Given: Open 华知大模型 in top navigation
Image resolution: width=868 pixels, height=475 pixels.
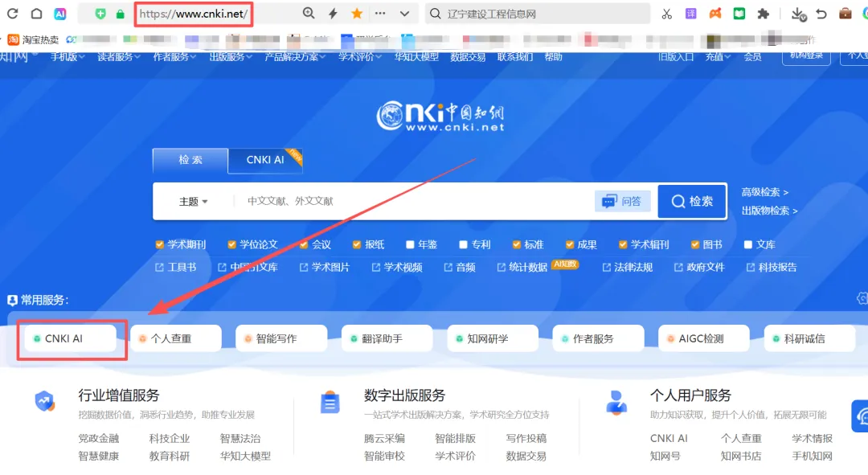Looking at the screenshot, I should [416, 56].
